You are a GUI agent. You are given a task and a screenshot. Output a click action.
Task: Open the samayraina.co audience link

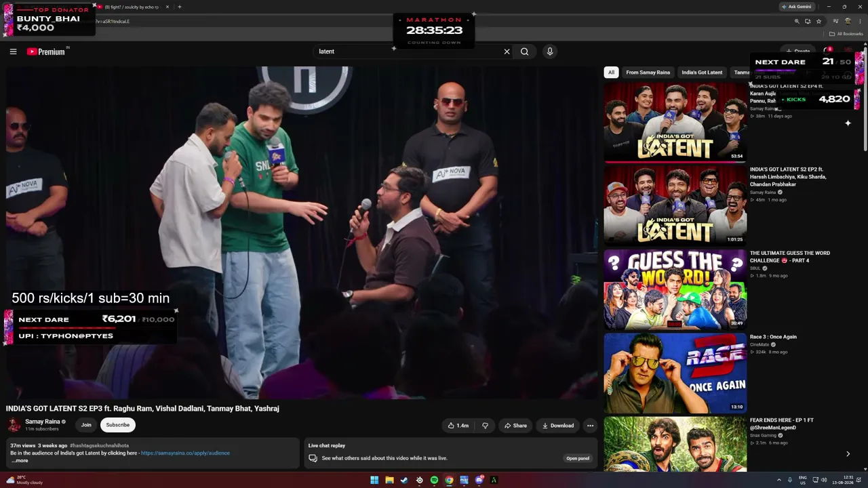coord(185,453)
